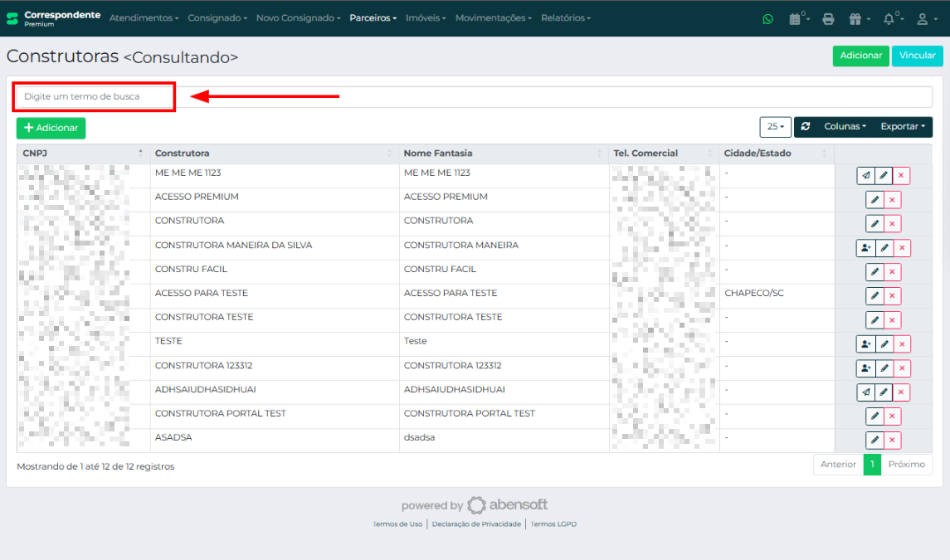Open the WhatsApp icon in top bar

coord(767,19)
